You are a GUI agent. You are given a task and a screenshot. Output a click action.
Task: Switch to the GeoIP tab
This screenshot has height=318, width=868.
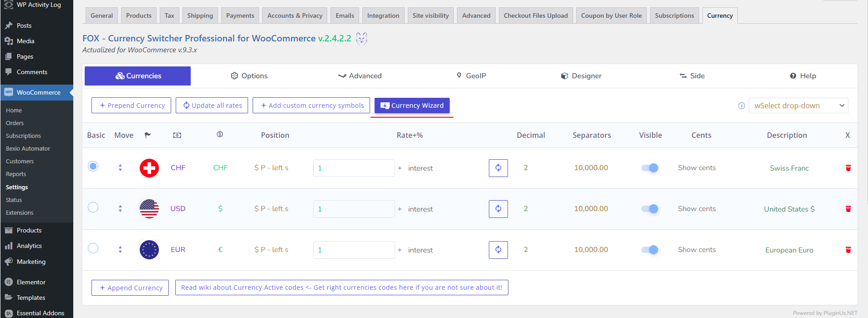pyautogui.click(x=472, y=76)
